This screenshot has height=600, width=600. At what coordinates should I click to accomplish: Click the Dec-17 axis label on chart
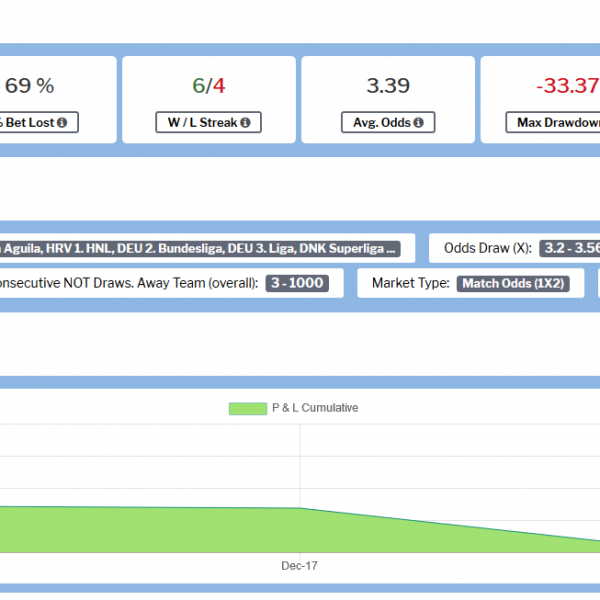(299, 566)
